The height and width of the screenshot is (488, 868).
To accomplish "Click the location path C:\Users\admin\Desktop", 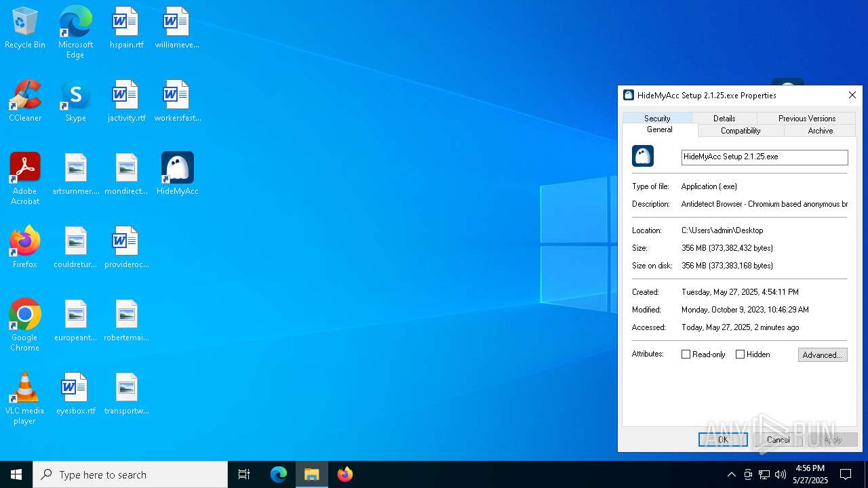I will pyautogui.click(x=722, y=230).
